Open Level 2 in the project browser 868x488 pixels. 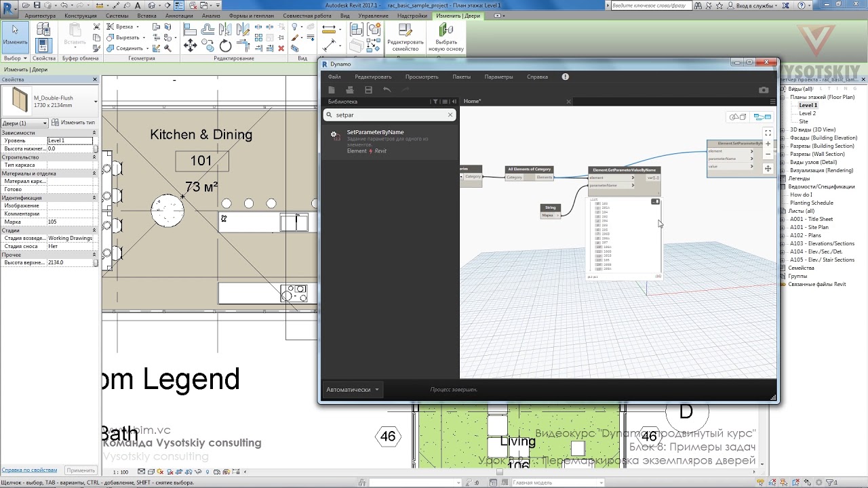coord(808,113)
